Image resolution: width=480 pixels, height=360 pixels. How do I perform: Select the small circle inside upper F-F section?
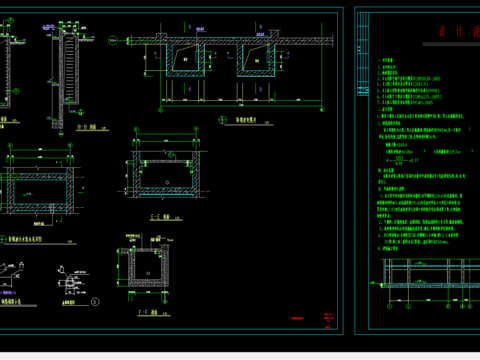[167, 182]
